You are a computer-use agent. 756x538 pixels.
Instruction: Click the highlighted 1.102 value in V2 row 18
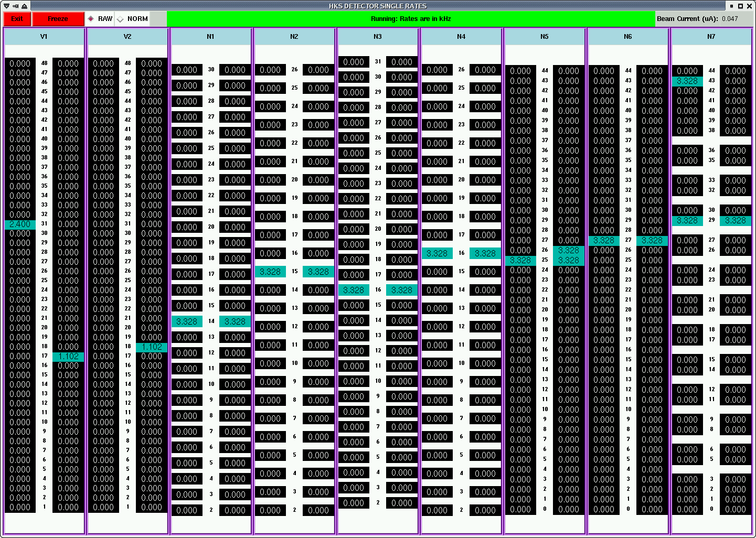[152, 347]
